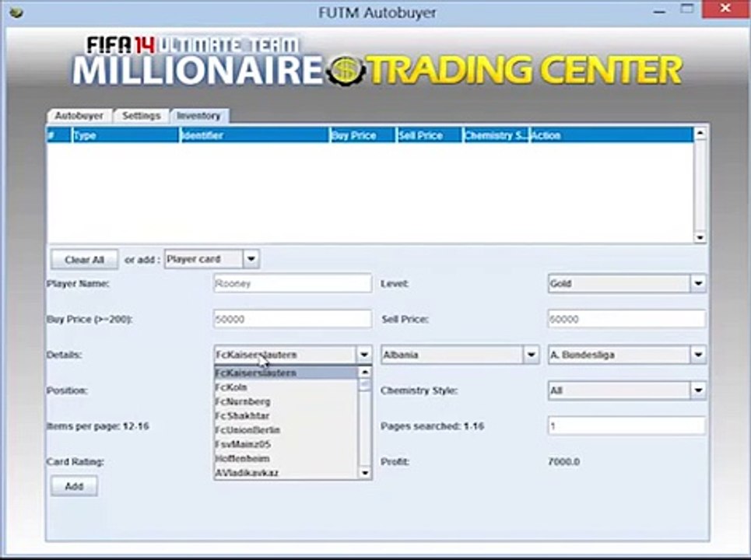Click the application icon in title bar

(16, 12)
